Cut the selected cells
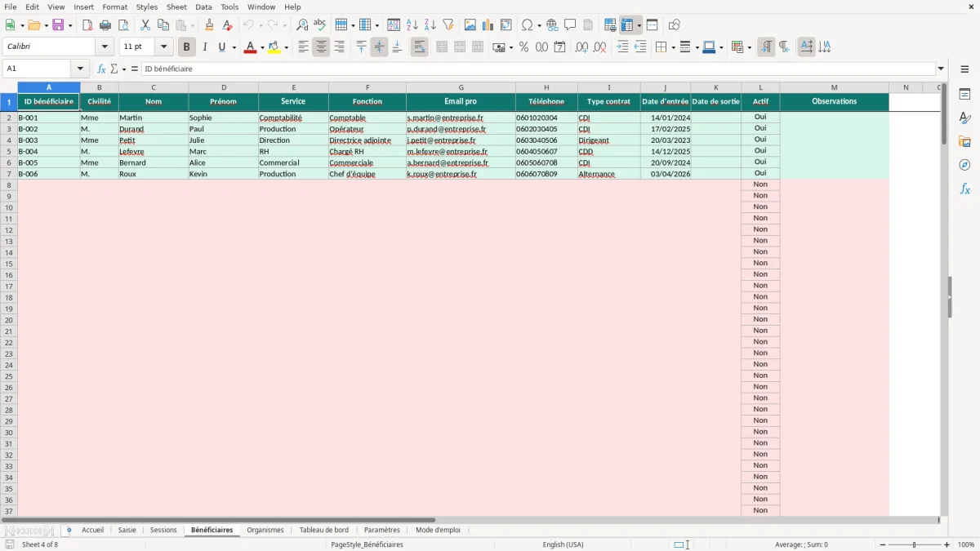The width and height of the screenshot is (980, 551). [145, 25]
